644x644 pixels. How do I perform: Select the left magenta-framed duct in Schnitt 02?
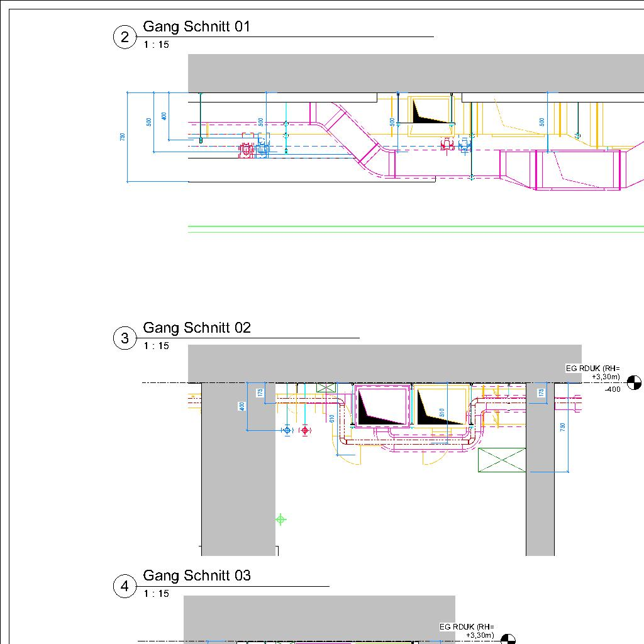click(x=382, y=407)
